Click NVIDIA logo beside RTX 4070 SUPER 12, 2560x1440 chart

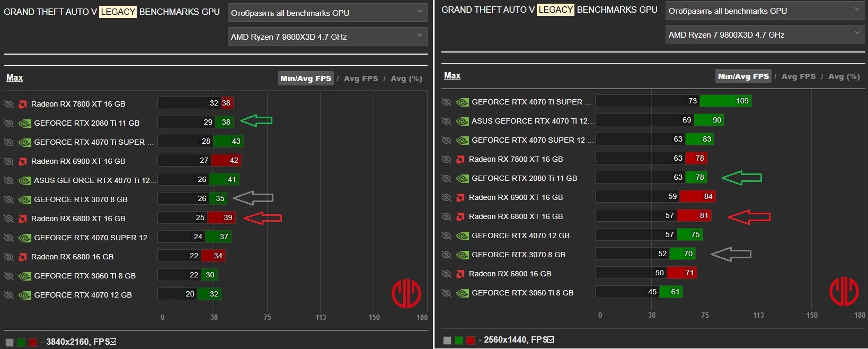point(462,140)
